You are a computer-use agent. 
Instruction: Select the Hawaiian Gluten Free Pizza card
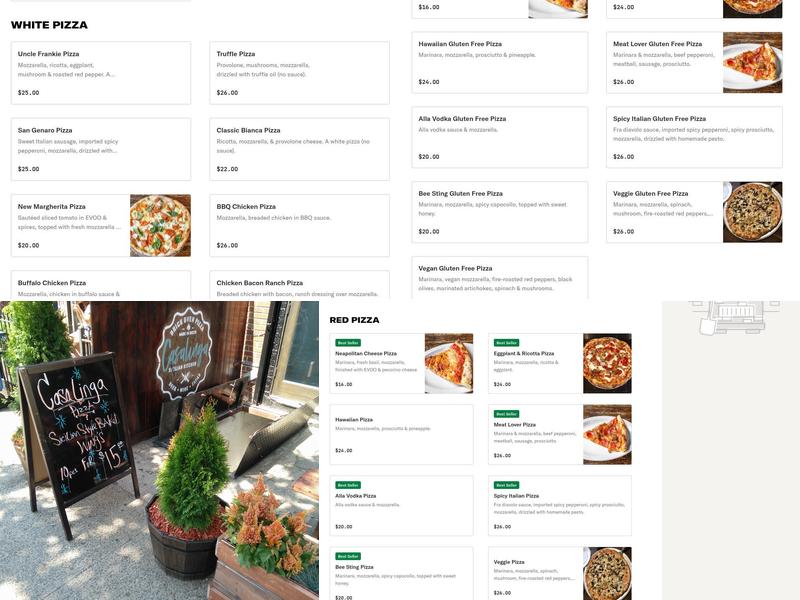click(500, 62)
